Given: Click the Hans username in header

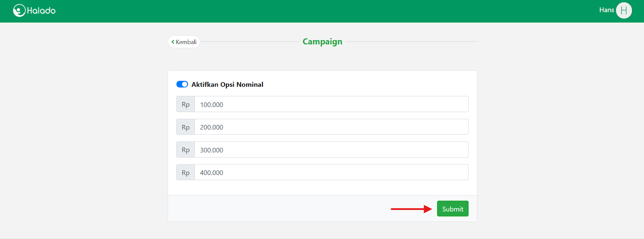Looking at the screenshot, I should (606, 10).
